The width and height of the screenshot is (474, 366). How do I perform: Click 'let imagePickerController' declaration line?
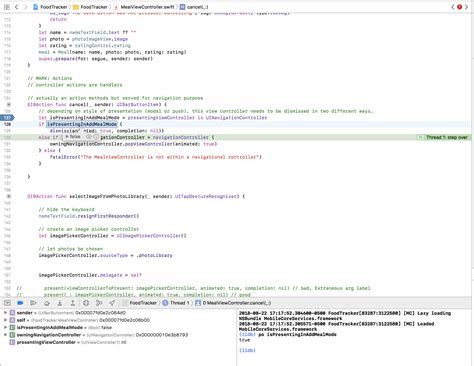pyautogui.click(x=112, y=236)
